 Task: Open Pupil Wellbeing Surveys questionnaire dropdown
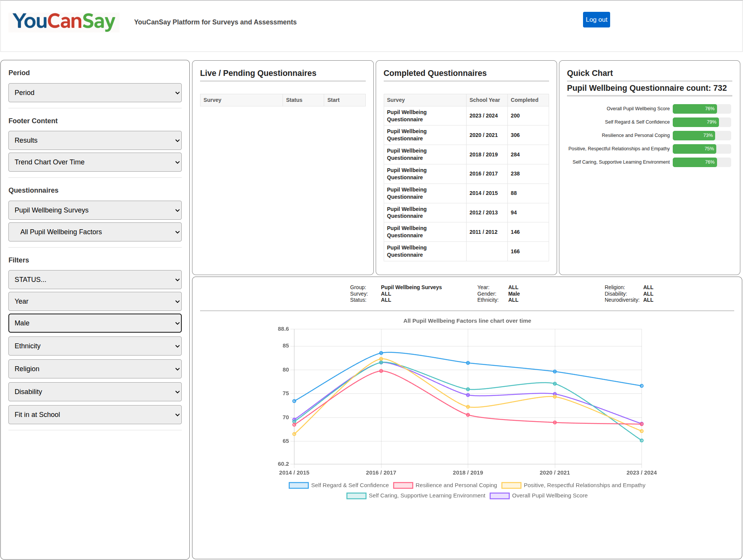pyautogui.click(x=95, y=210)
